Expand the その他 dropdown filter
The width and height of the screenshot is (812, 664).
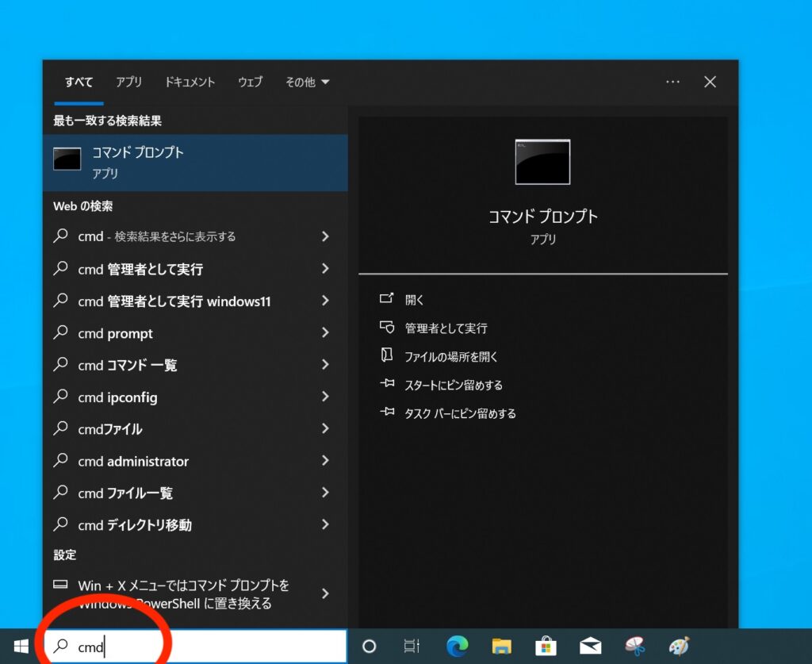pyautogui.click(x=307, y=82)
